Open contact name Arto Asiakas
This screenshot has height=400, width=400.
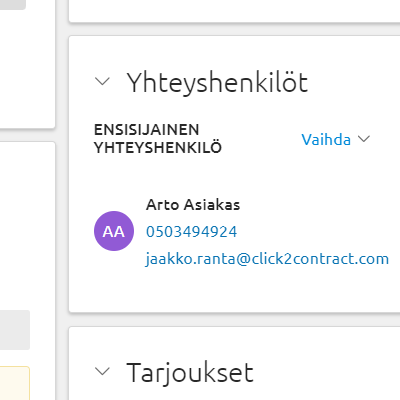pos(193,205)
